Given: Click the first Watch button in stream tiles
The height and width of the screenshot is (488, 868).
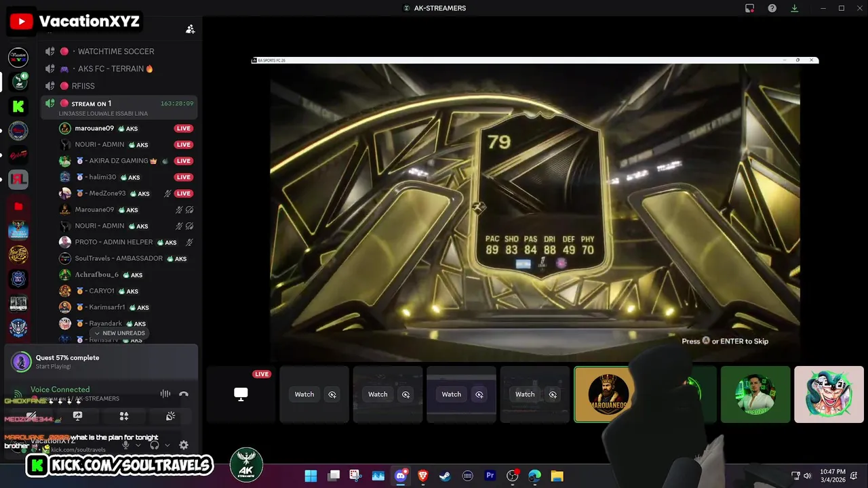Looking at the screenshot, I should (304, 394).
